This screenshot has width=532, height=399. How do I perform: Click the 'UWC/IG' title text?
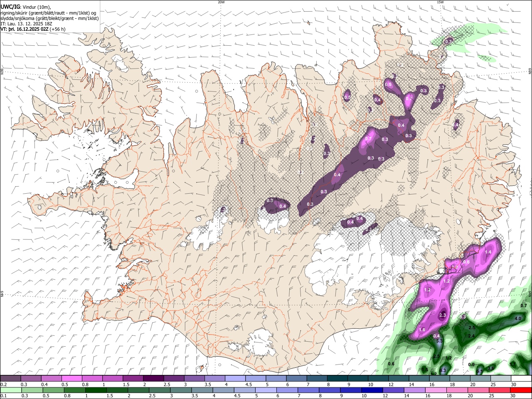(x=10, y=7)
